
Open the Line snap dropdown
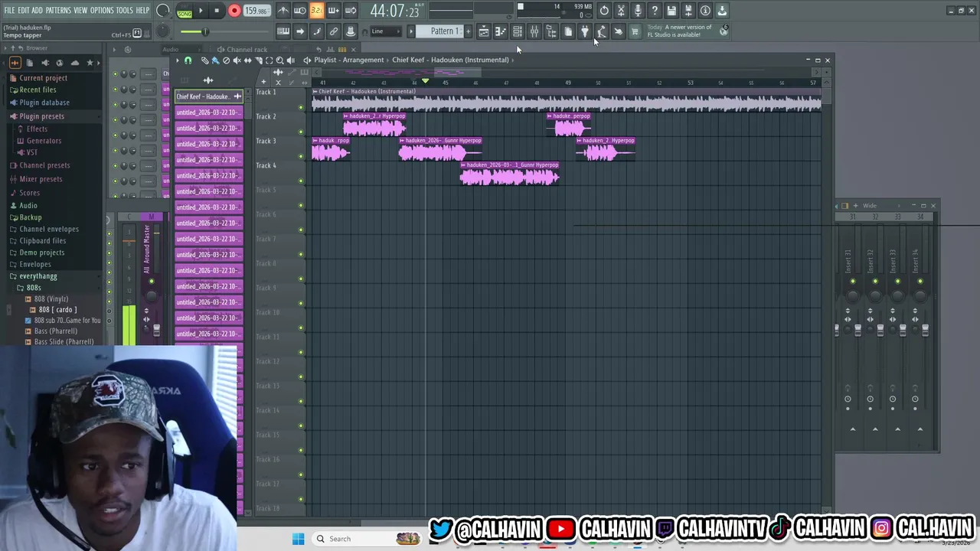386,31
